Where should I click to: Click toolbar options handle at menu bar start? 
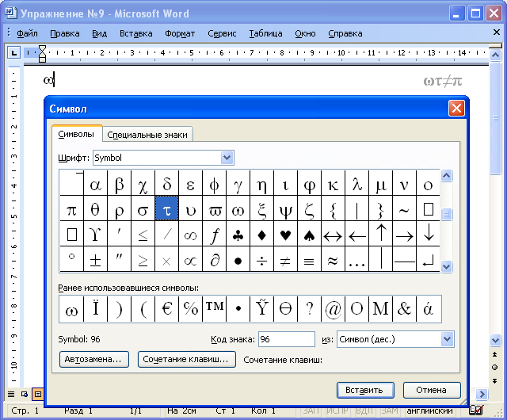click(9, 33)
